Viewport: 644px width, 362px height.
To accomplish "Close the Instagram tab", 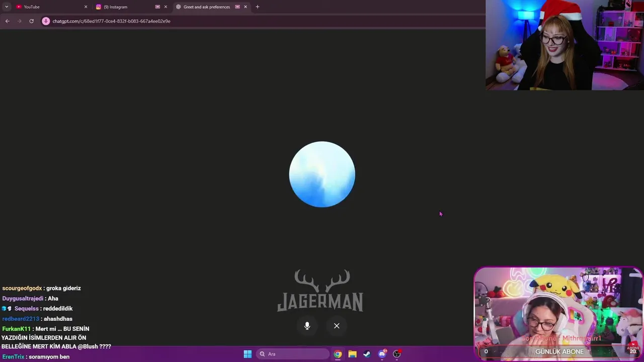I will [x=166, y=7].
